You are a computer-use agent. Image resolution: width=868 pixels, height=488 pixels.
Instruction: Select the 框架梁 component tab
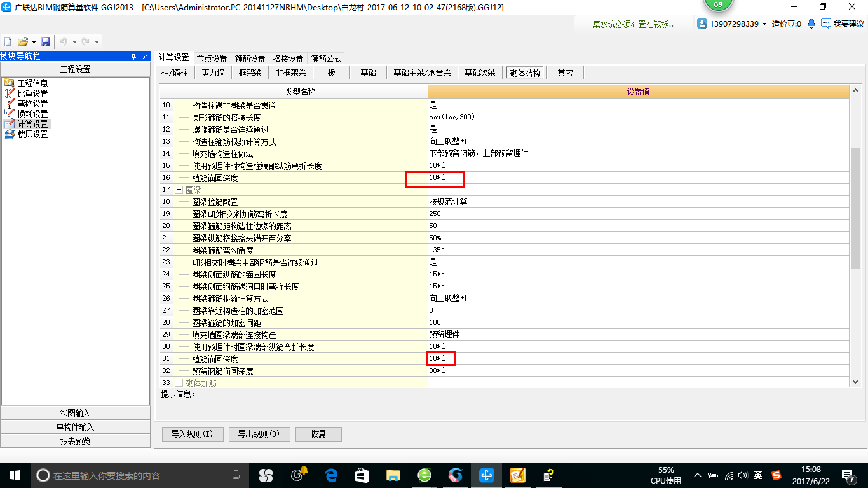pos(250,72)
